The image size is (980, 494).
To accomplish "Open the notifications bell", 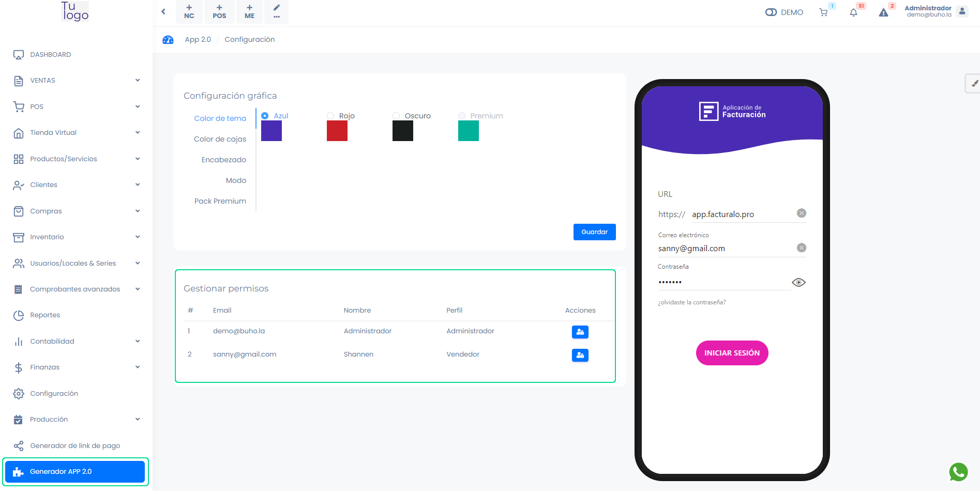I will click(853, 12).
